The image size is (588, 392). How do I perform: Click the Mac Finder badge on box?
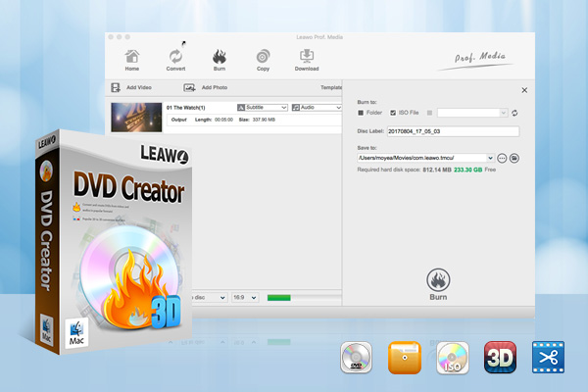76,332
